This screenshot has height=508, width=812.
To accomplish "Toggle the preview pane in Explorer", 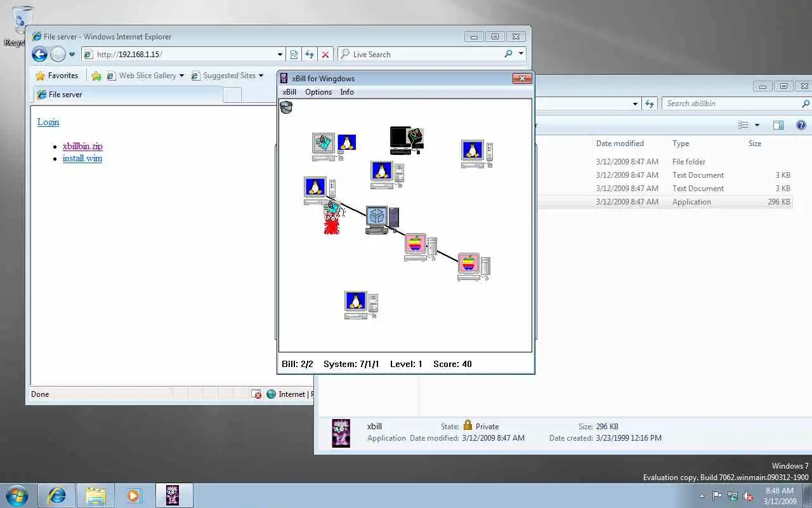I will pyautogui.click(x=778, y=125).
